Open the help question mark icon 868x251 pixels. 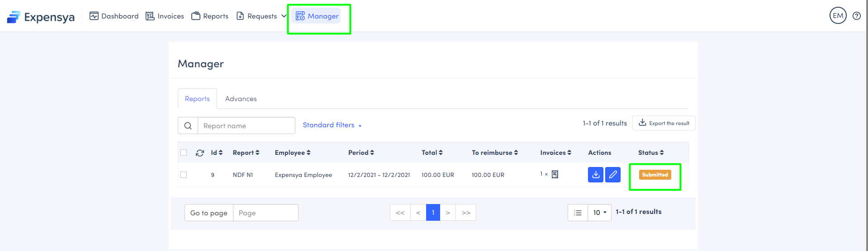click(x=856, y=16)
